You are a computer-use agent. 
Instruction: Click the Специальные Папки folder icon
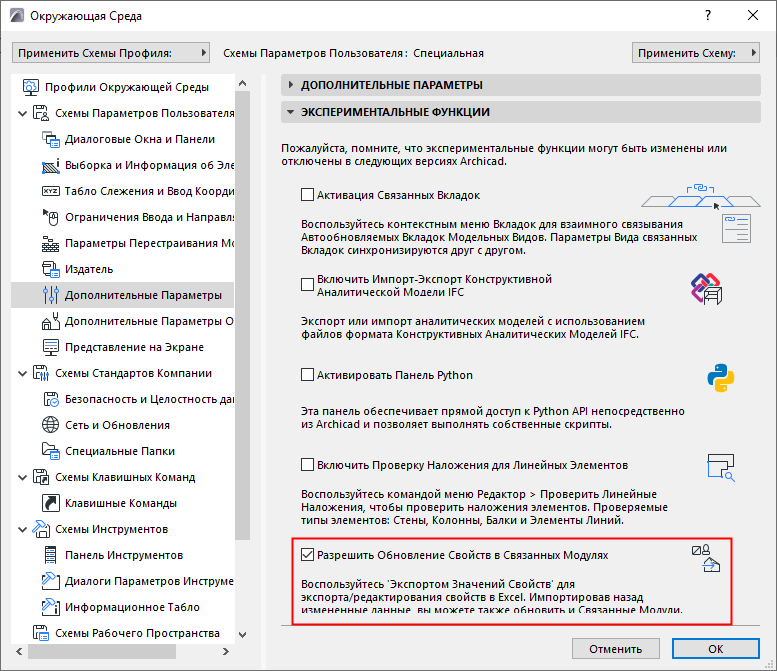51,451
